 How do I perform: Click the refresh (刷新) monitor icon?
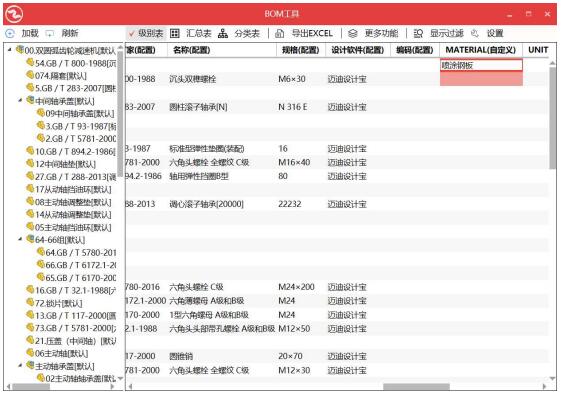coord(50,34)
